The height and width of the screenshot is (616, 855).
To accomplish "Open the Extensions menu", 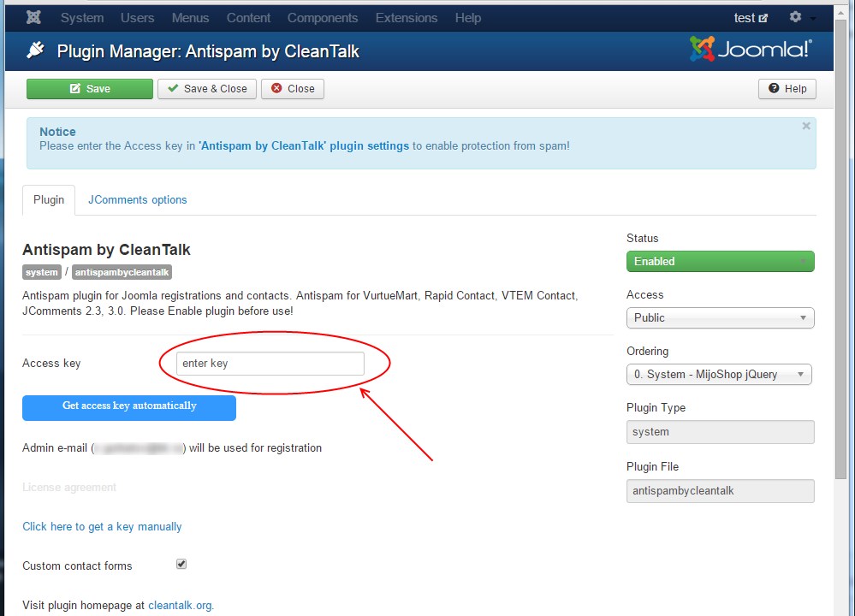I will (407, 18).
